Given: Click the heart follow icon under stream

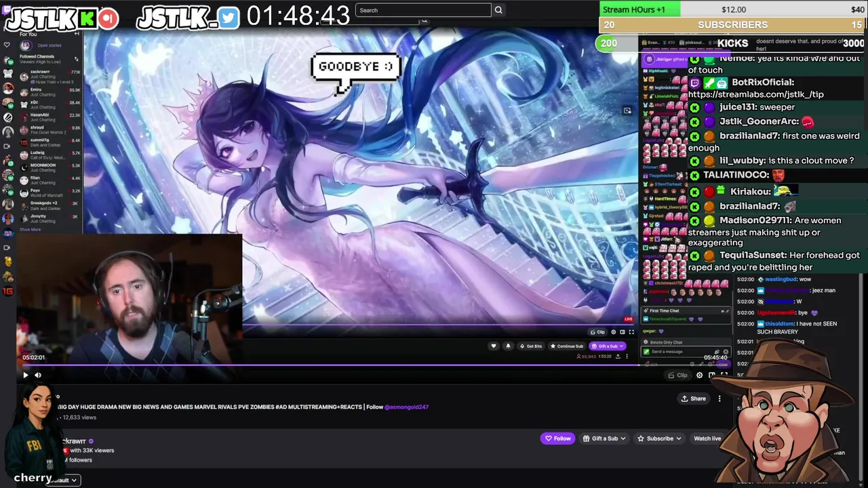Looking at the screenshot, I should pyautogui.click(x=494, y=346).
